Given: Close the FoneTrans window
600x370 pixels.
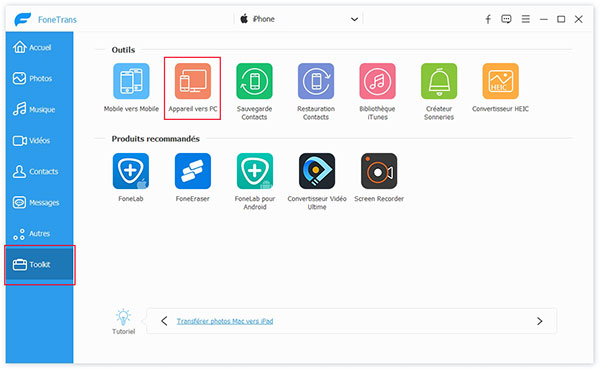Looking at the screenshot, I should click(x=579, y=19).
